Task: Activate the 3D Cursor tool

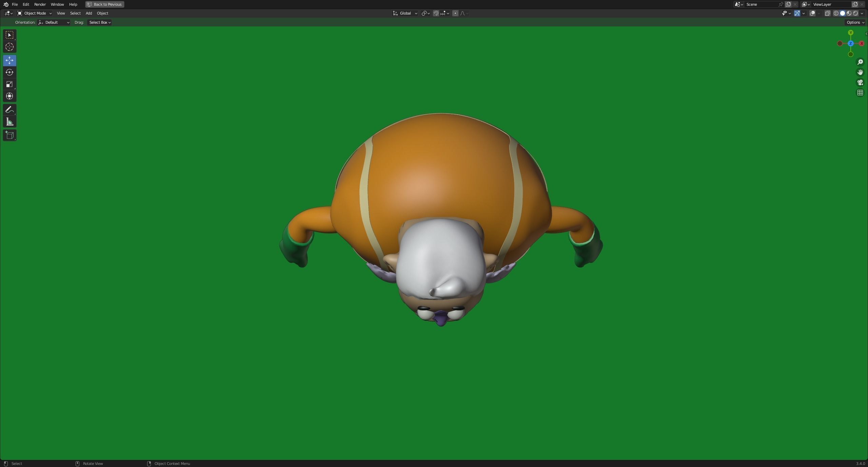Action: pos(9,47)
